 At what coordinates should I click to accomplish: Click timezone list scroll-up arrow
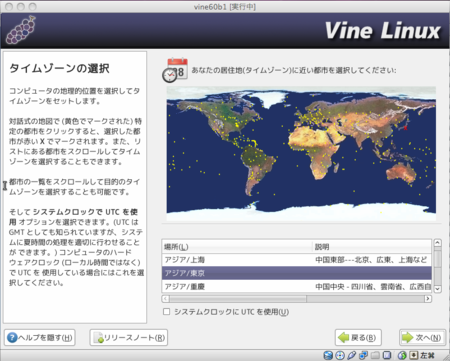[x=438, y=243]
